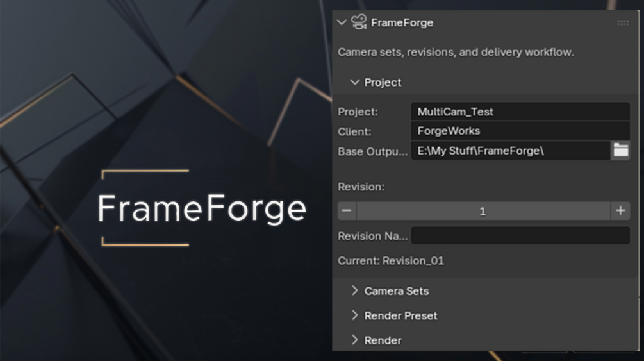Viewport: 644px width, 361px height.
Task: Collapse the Project subpanel
Action: click(355, 83)
